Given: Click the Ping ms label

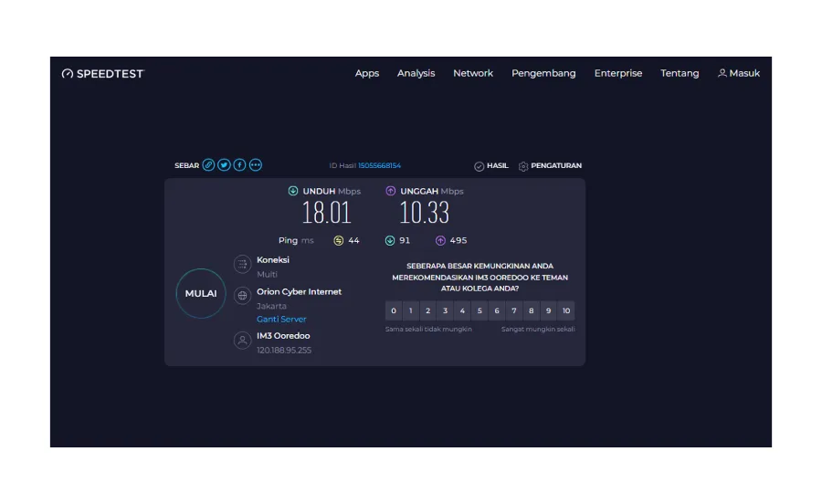Looking at the screenshot, I should [296, 240].
